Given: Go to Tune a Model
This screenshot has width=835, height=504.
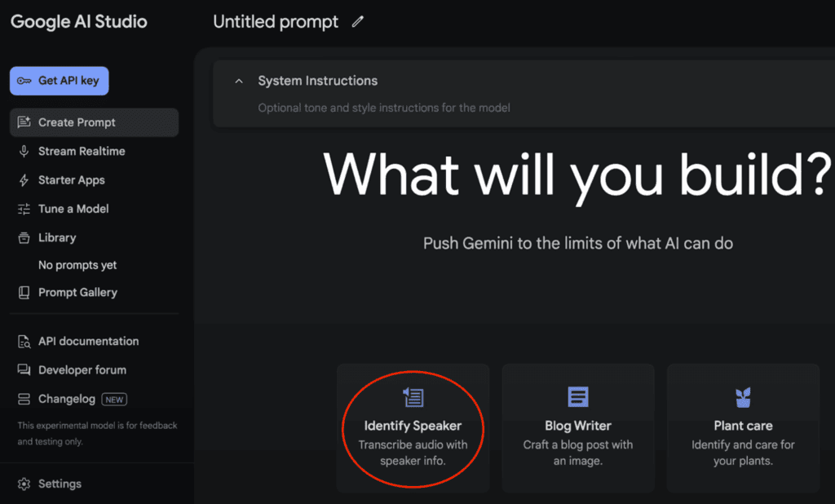Looking at the screenshot, I should [95, 209].
